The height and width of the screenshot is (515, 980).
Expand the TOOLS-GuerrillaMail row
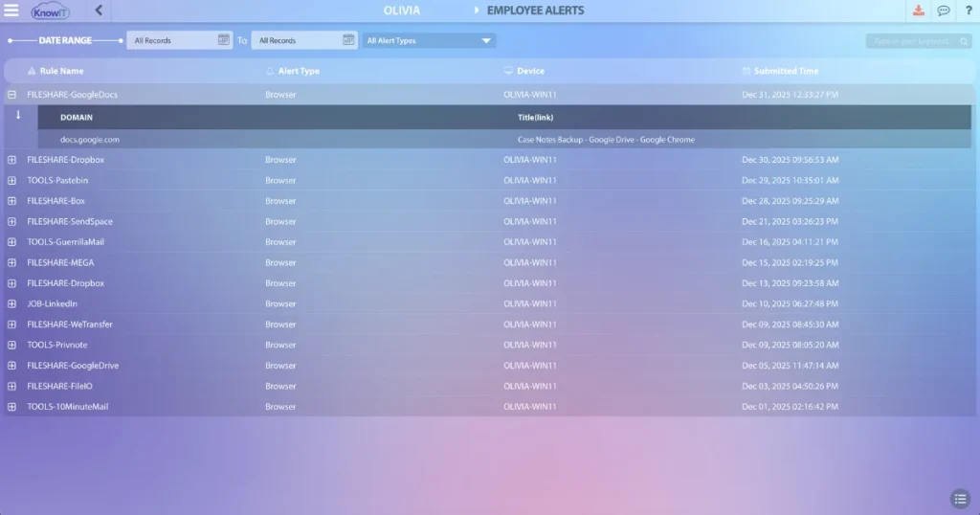[x=11, y=242]
